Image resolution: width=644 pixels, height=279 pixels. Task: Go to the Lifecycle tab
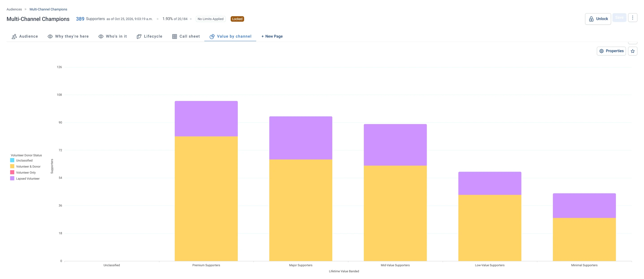click(150, 36)
